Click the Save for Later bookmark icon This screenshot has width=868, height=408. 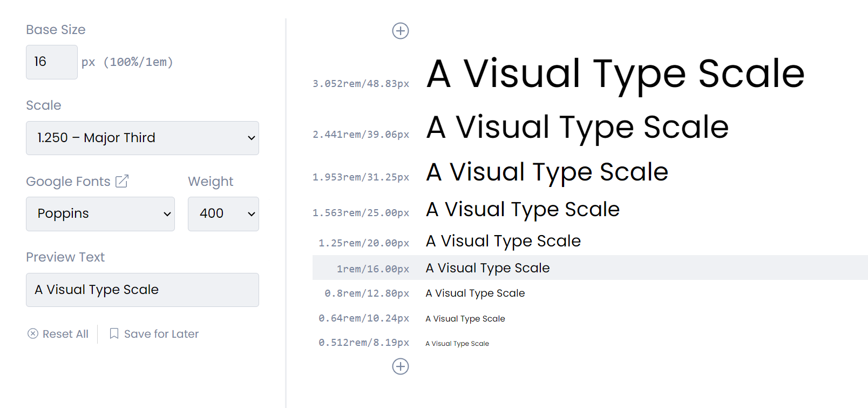114,333
